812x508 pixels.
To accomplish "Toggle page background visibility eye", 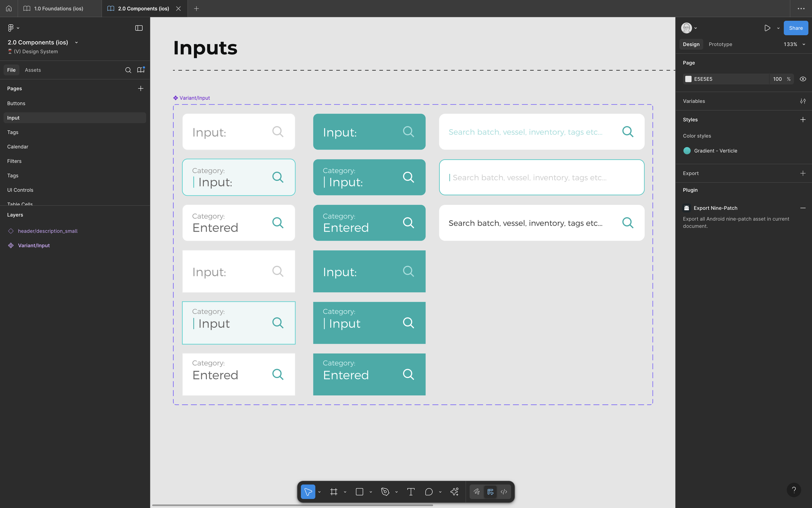I will [x=803, y=79].
